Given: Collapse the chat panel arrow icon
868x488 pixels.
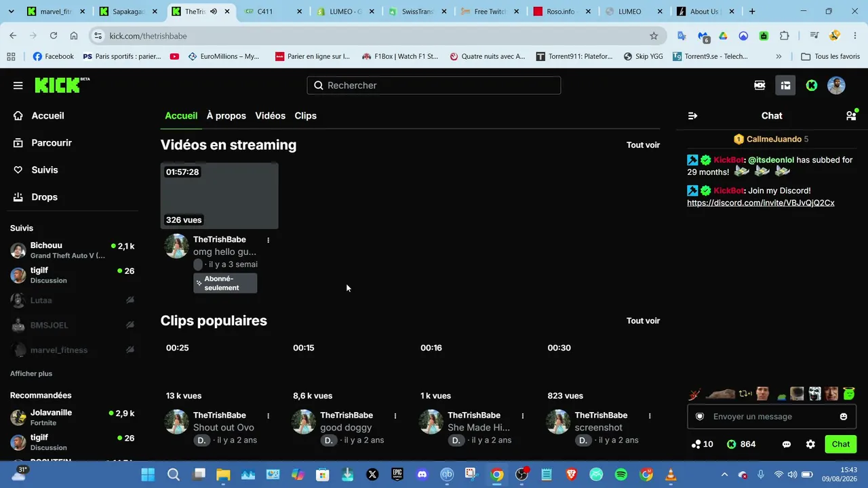Looking at the screenshot, I should pos(692,116).
